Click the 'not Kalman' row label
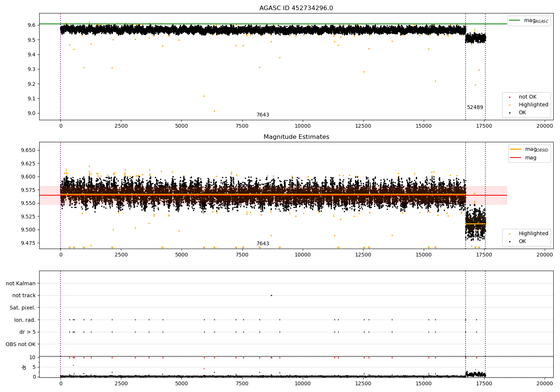 click(21, 283)
